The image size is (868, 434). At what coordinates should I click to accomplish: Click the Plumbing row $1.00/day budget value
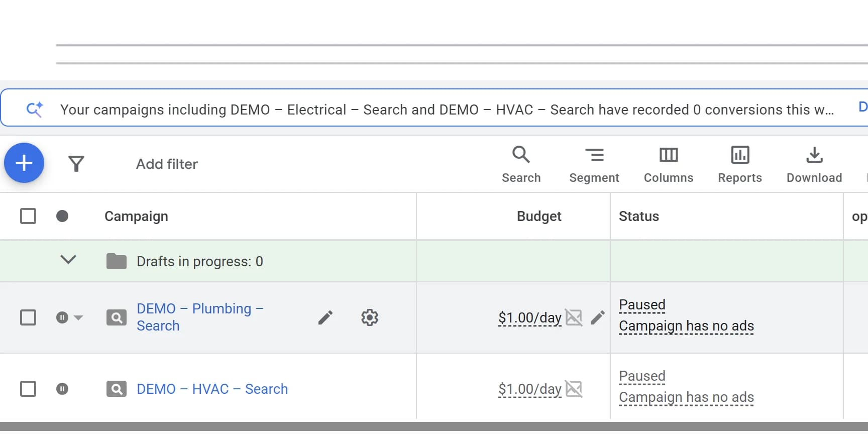[529, 318]
